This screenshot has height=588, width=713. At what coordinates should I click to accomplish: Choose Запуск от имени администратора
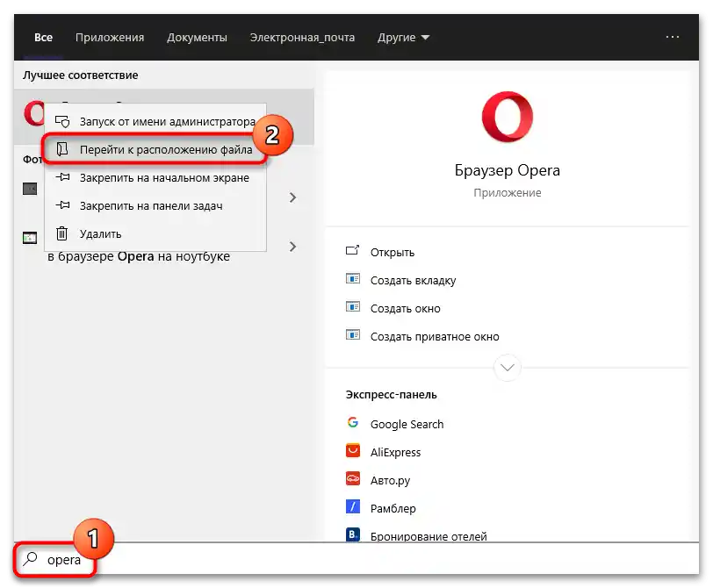click(155, 121)
